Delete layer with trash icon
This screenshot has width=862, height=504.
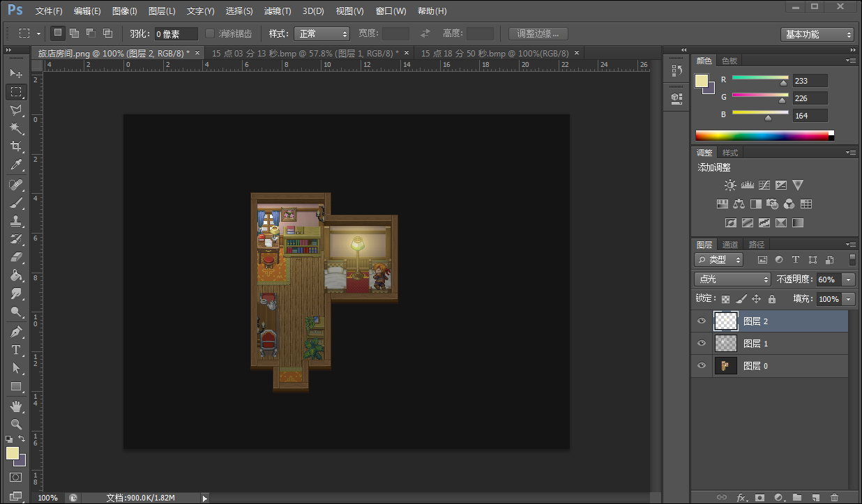[x=834, y=497]
